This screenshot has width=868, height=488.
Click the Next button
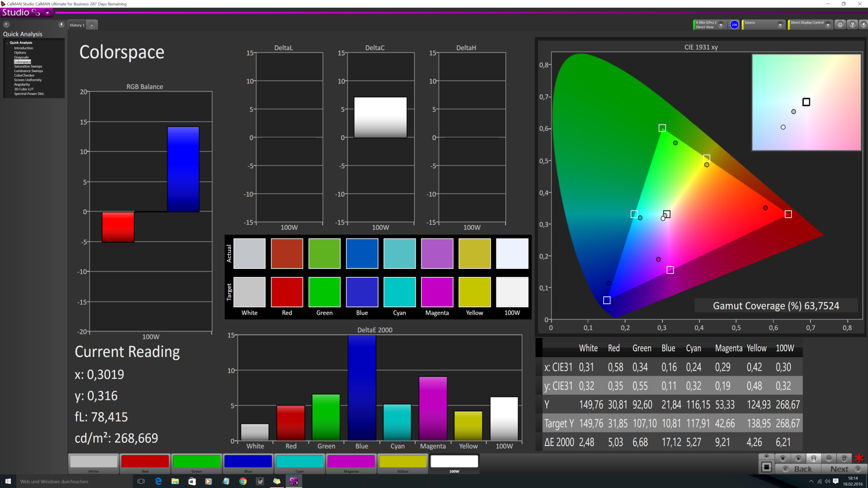(843, 469)
